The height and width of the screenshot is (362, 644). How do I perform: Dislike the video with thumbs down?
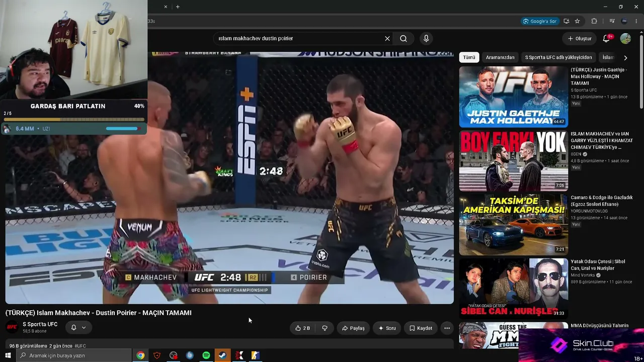(x=325, y=328)
